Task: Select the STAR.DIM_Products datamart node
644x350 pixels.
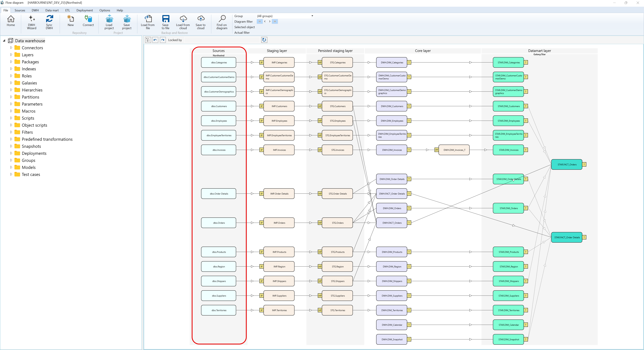Action: (508, 252)
